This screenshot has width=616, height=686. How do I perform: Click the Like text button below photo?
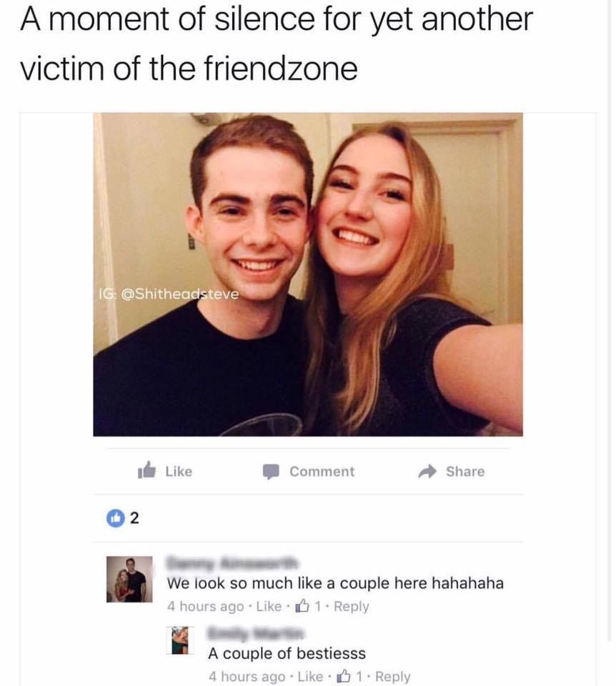(179, 471)
